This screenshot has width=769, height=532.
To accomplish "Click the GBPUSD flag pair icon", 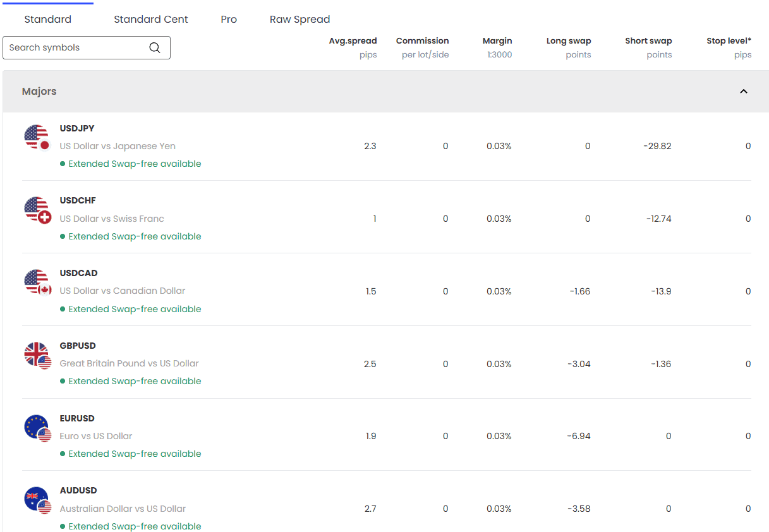I will [x=37, y=355].
